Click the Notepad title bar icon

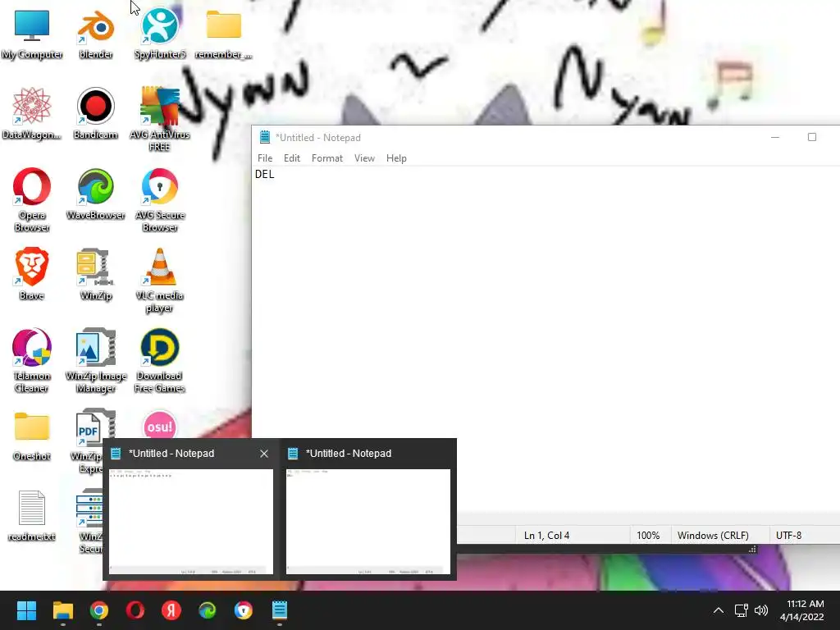pyautogui.click(x=265, y=137)
